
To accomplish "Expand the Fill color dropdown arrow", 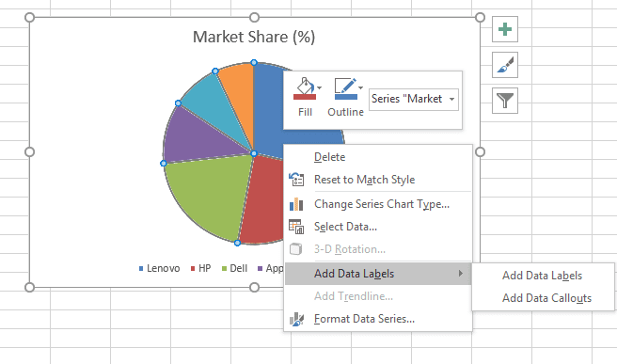I will pos(320,87).
